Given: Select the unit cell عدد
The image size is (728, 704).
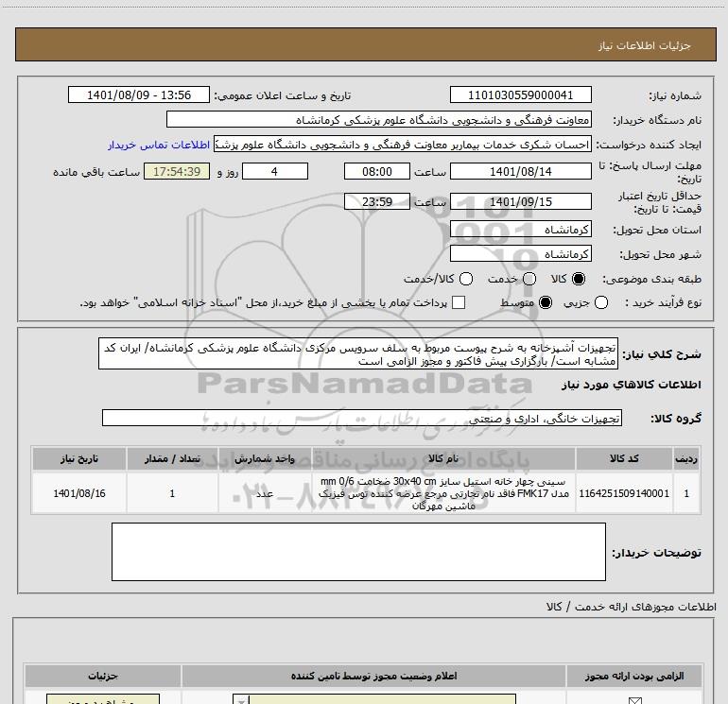Looking at the screenshot, I should [x=265, y=493].
